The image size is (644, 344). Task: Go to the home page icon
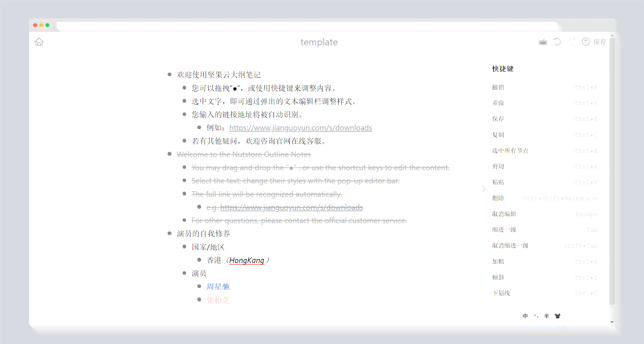(x=39, y=42)
